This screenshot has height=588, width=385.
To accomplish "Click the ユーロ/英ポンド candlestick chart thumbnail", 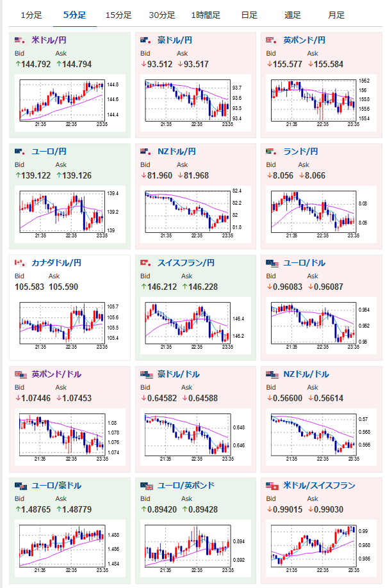I will pos(195,548).
